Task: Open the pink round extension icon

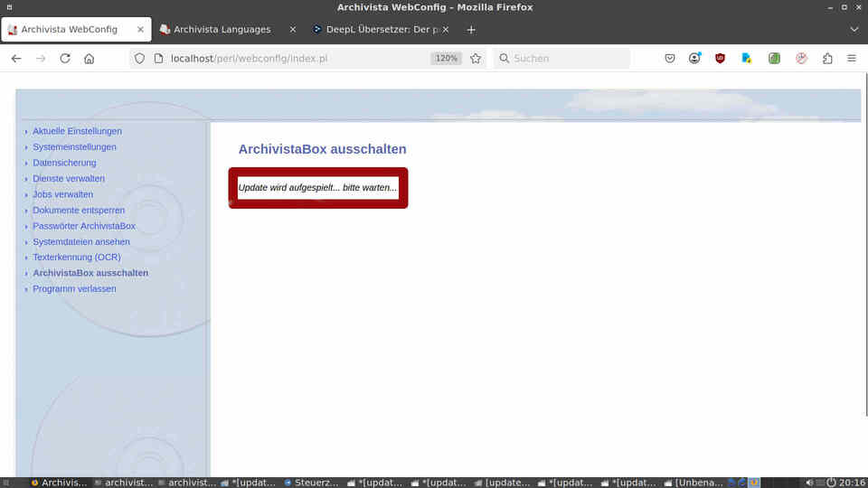Action: point(802,58)
